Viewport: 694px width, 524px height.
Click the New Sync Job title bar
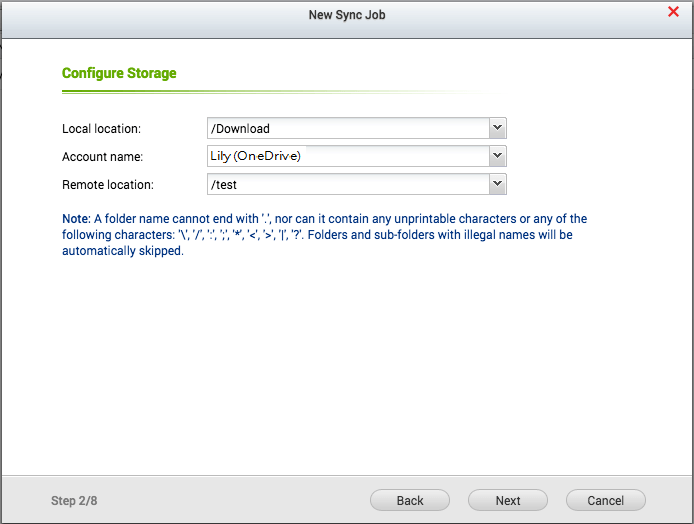click(346, 14)
